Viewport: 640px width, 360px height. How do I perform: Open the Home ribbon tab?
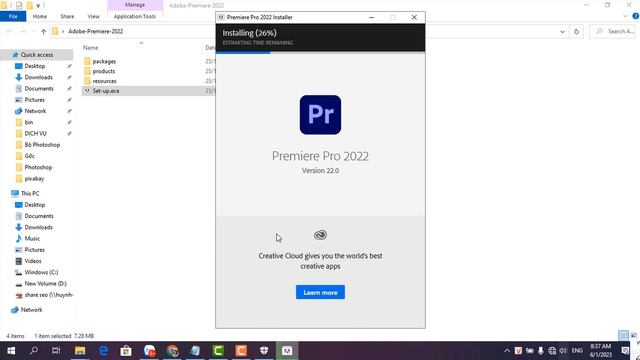[40, 16]
